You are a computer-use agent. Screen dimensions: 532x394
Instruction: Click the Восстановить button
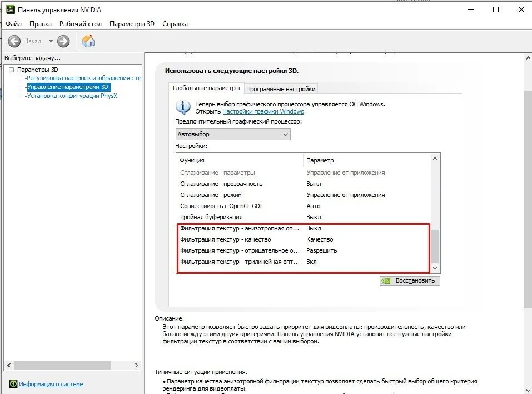point(410,281)
